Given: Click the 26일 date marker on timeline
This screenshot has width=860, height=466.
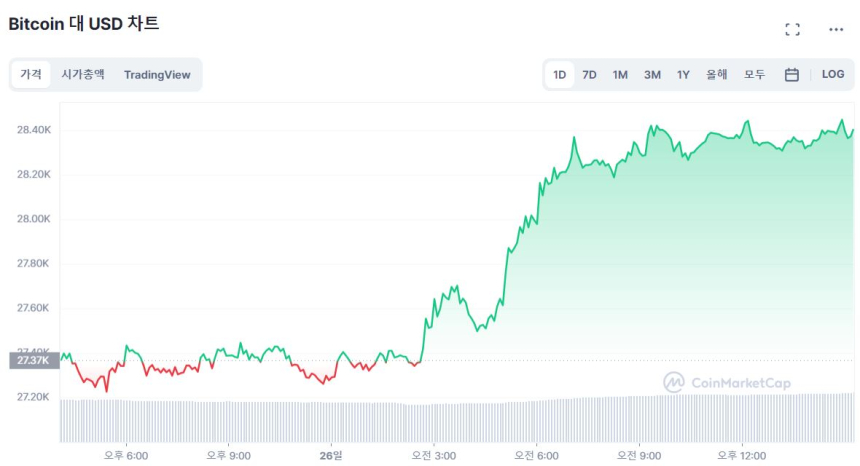Looking at the screenshot, I should (x=331, y=455).
